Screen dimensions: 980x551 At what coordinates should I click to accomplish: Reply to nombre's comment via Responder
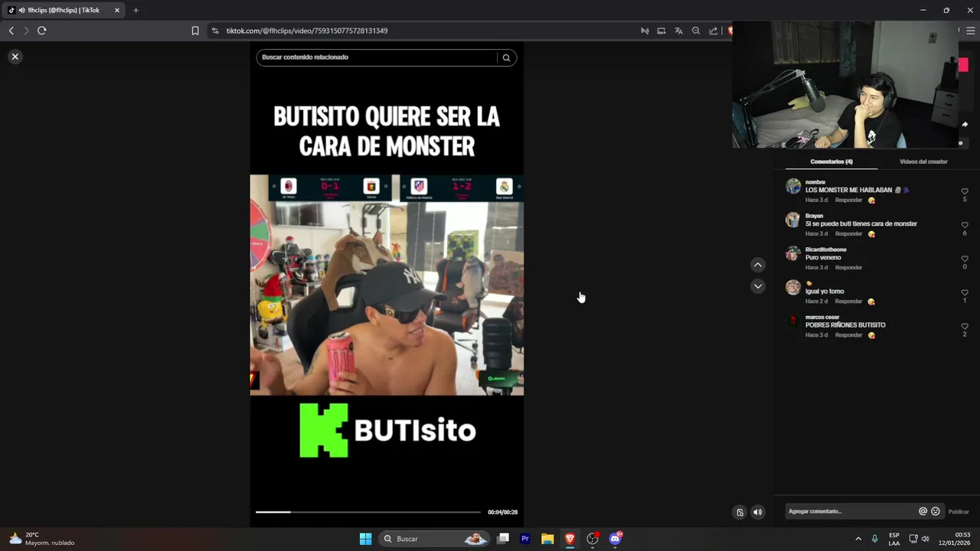coord(848,201)
